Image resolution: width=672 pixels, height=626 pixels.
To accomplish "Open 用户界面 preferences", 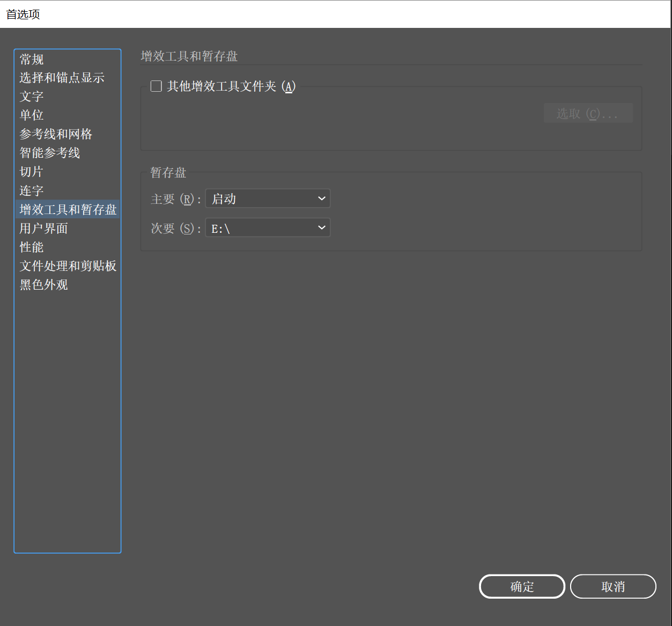I will [x=67, y=228].
